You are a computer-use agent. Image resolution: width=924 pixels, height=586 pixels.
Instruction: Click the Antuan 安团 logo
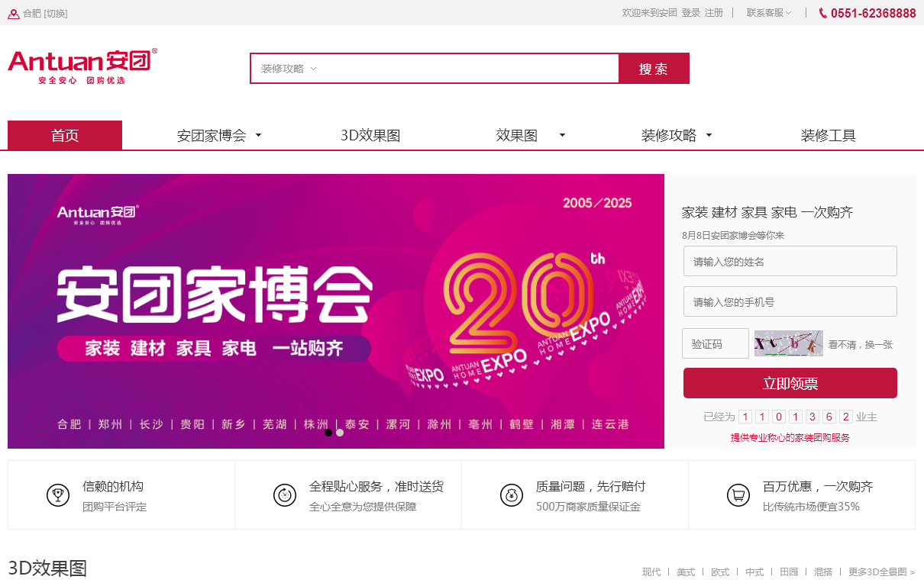82,66
